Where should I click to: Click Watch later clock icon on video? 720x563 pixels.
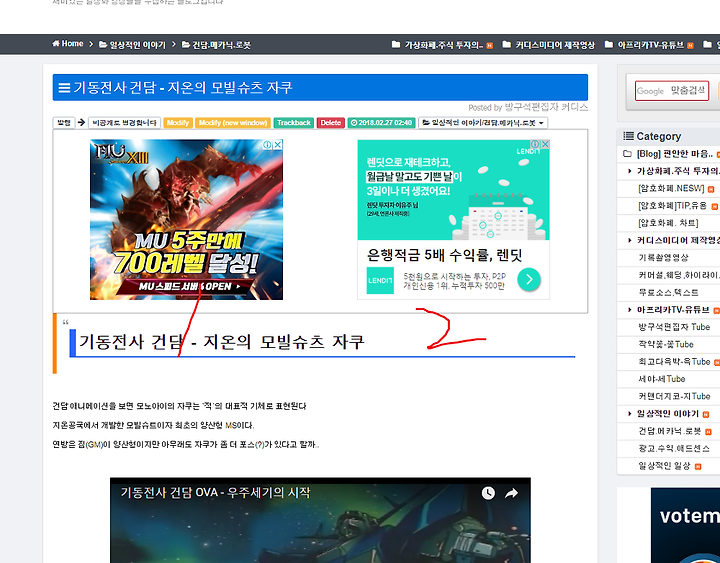click(488, 493)
